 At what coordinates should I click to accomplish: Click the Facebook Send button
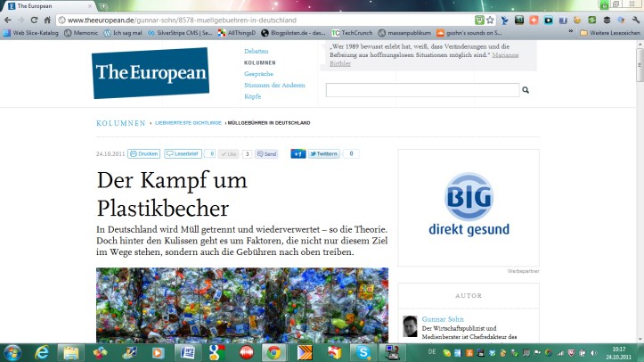[266, 154]
